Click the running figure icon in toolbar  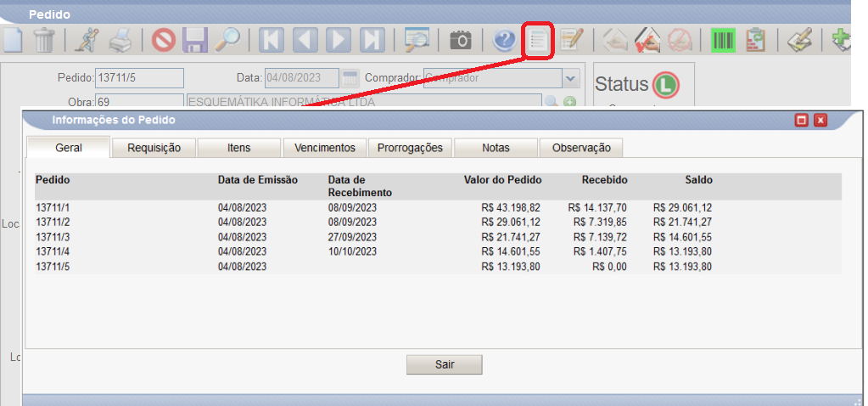tap(86, 40)
